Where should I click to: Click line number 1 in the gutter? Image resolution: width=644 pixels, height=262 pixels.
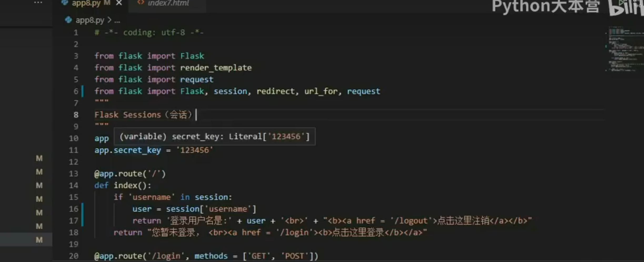pyautogui.click(x=76, y=33)
